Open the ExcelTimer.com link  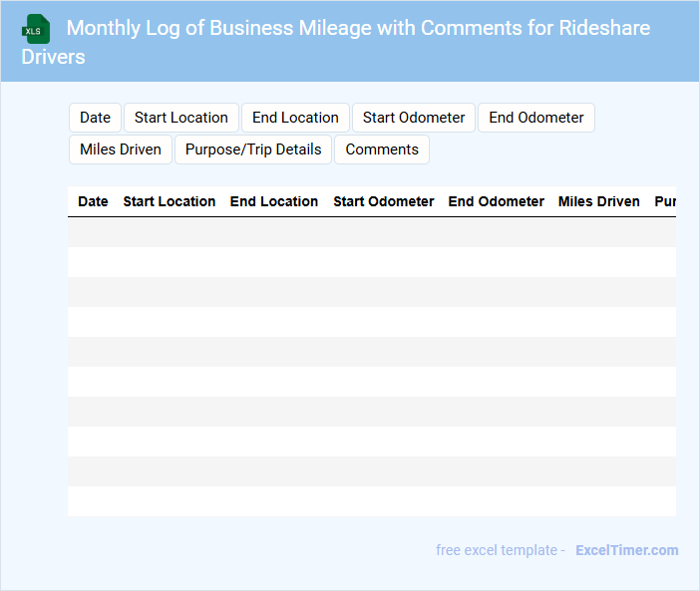(x=626, y=550)
